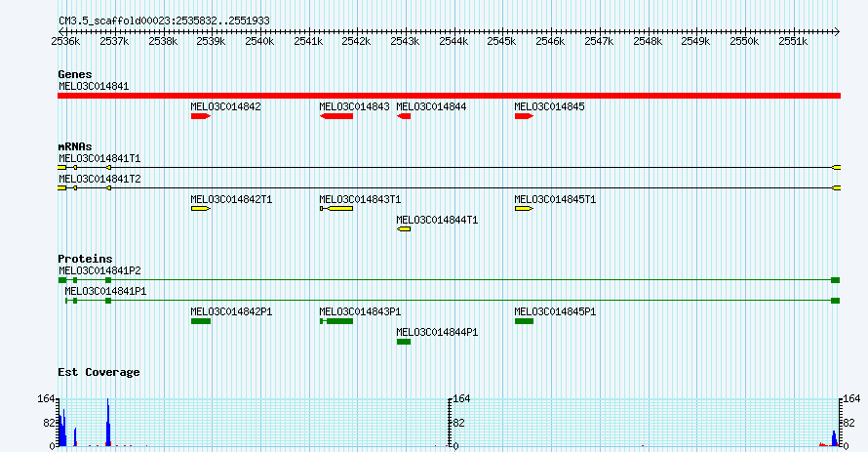Click the MELO3C014841T2 mRNA label
868x452 pixels.
click(x=99, y=180)
